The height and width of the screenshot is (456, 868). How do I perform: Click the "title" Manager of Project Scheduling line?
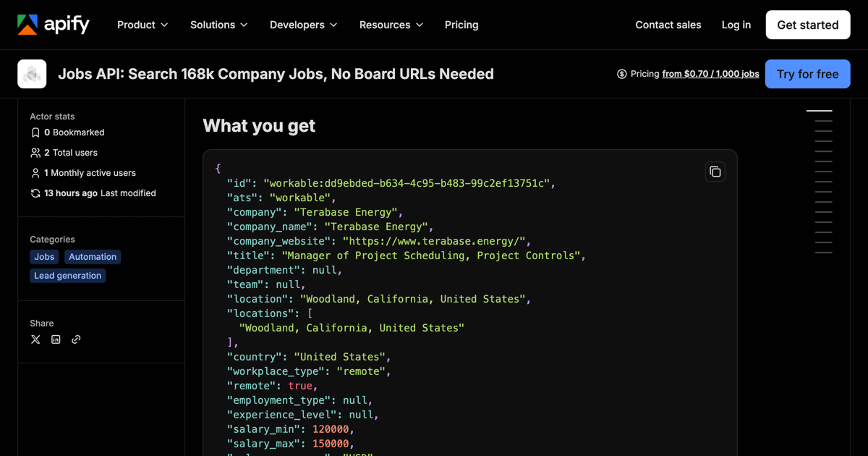click(407, 256)
